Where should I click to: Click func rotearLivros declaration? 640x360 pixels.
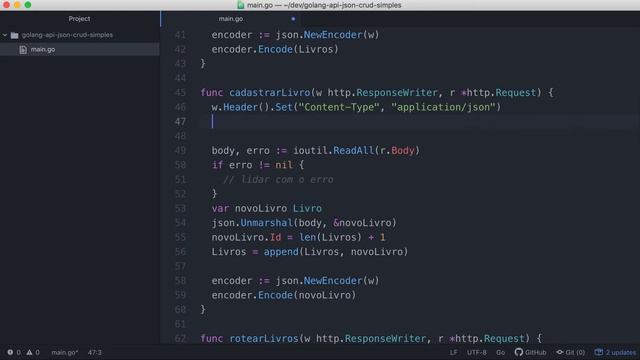pyautogui.click(x=371, y=338)
